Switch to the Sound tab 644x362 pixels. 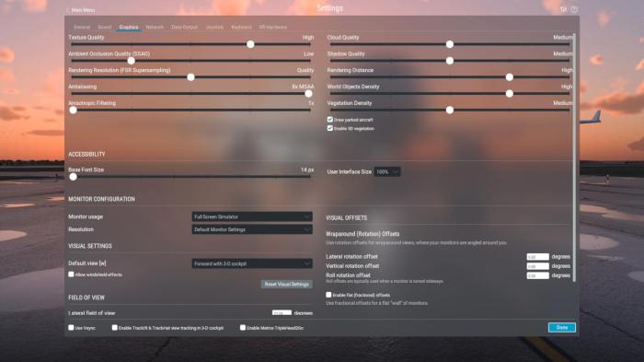tap(104, 27)
